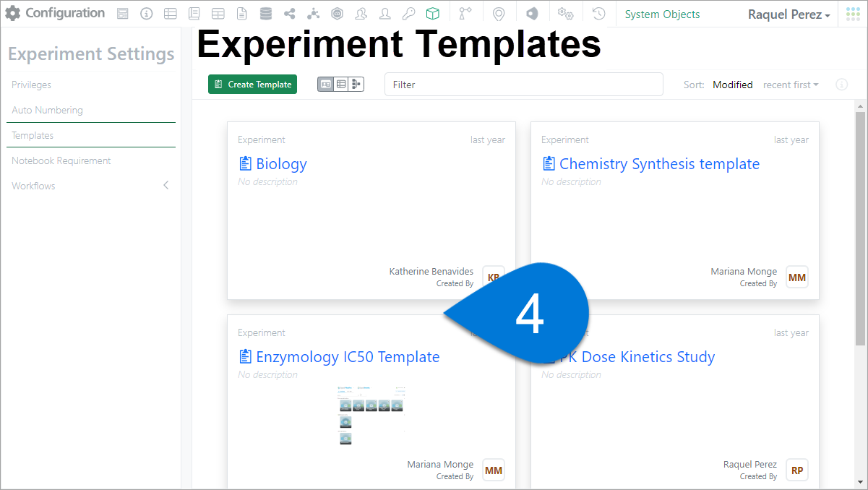Click the Create Template button
This screenshot has height=490, width=868.
[252, 85]
